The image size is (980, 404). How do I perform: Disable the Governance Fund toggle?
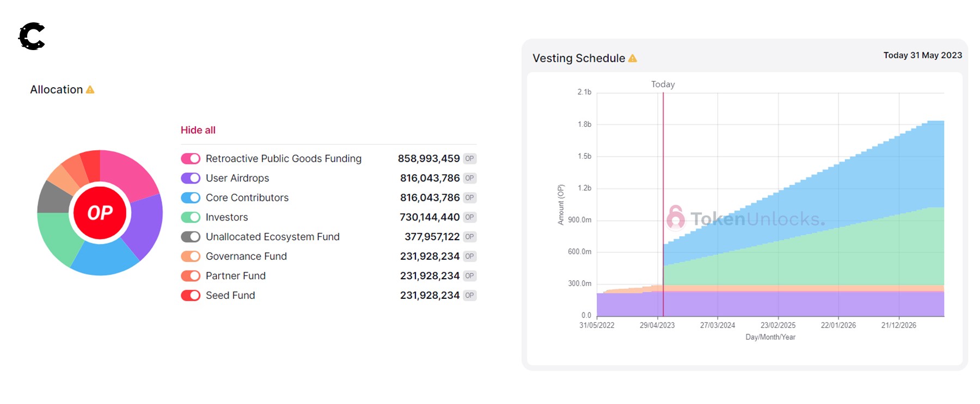pos(191,256)
